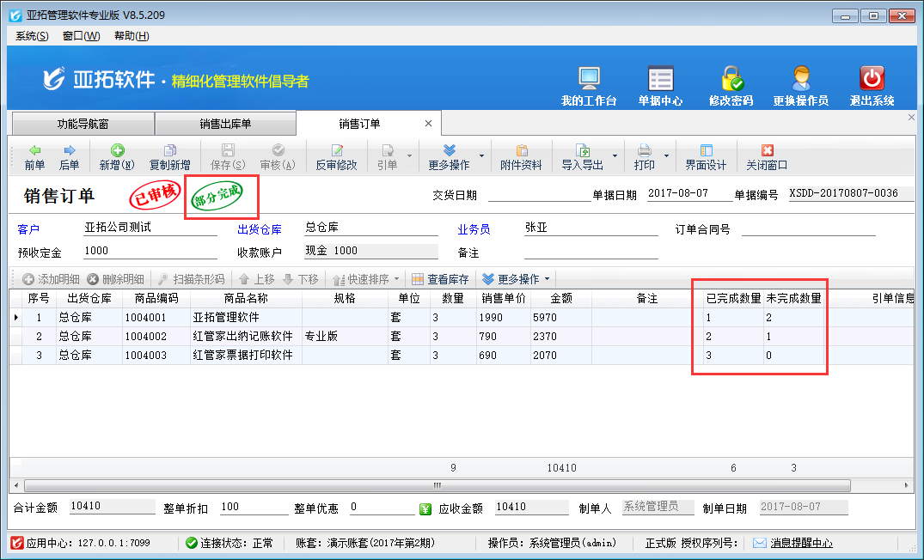The width and height of the screenshot is (924, 560).
Task: Open 修改密码 lock icon
Action: pyautogui.click(x=731, y=86)
